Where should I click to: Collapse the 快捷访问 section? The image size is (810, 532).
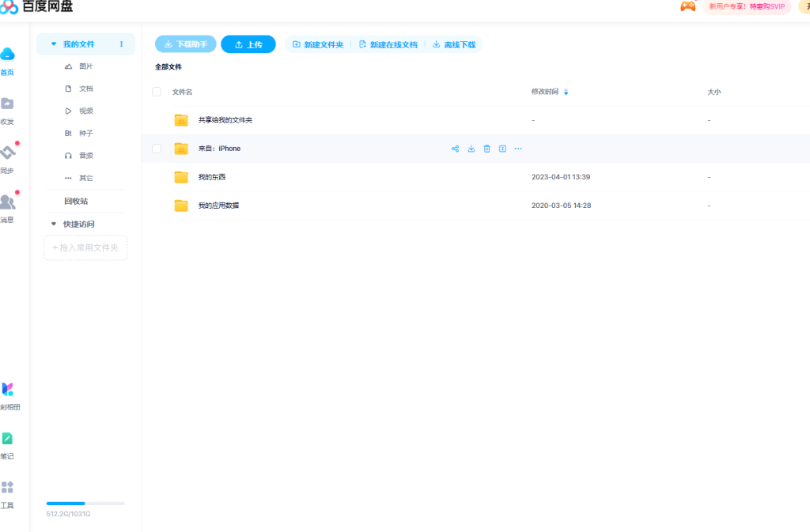(x=54, y=224)
